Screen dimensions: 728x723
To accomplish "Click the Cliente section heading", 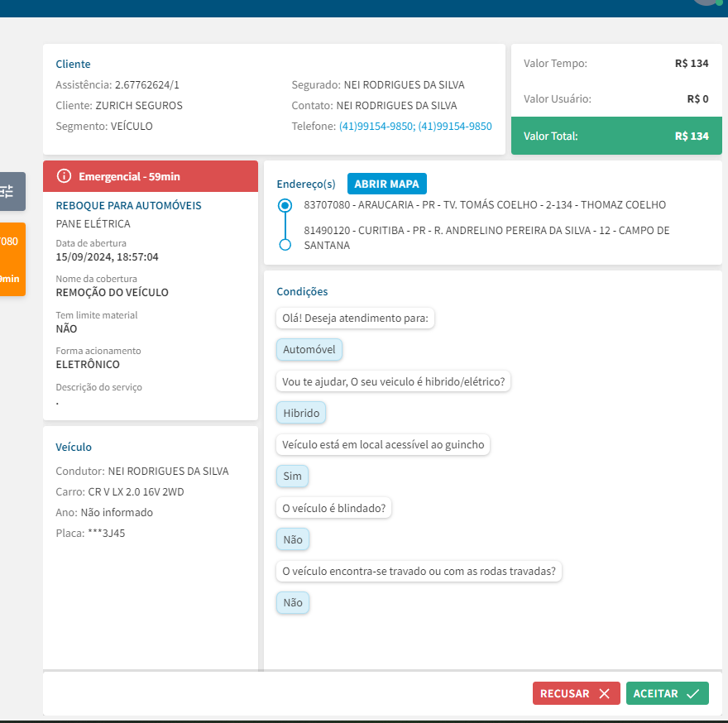I will point(73,64).
